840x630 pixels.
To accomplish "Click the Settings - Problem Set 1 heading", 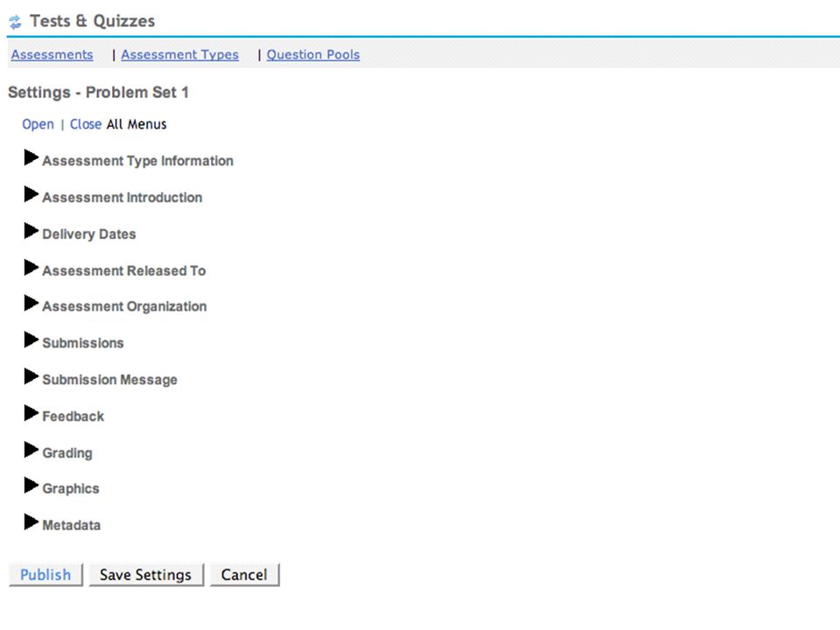I will [x=98, y=93].
